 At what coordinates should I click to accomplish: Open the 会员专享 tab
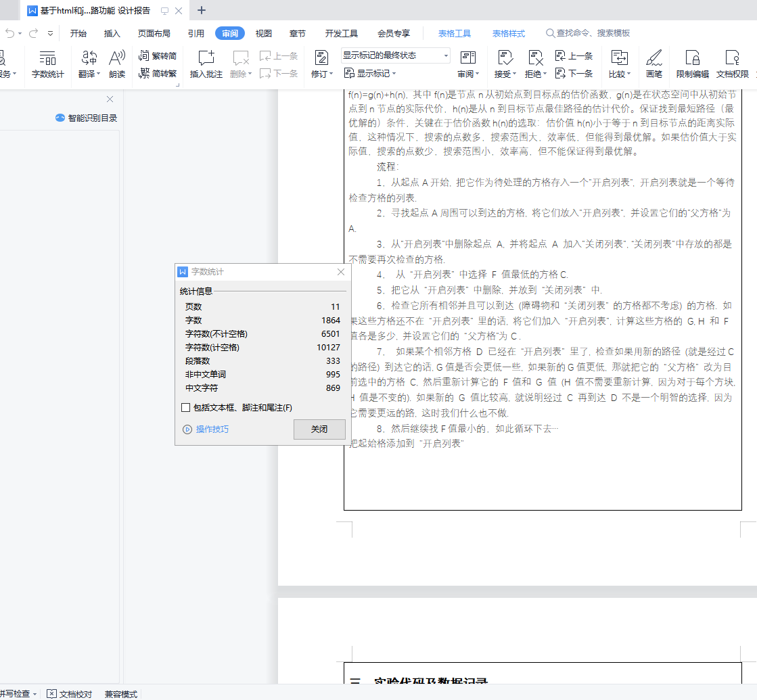(x=394, y=33)
